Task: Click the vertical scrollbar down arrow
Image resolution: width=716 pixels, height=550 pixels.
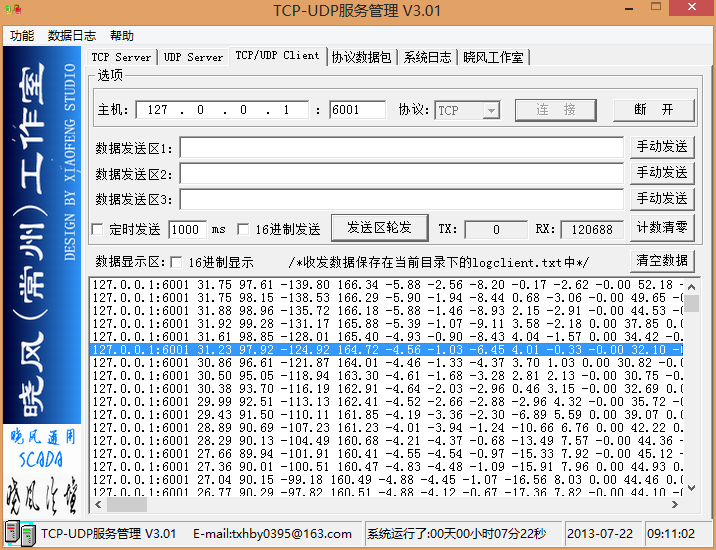Action: [x=691, y=488]
